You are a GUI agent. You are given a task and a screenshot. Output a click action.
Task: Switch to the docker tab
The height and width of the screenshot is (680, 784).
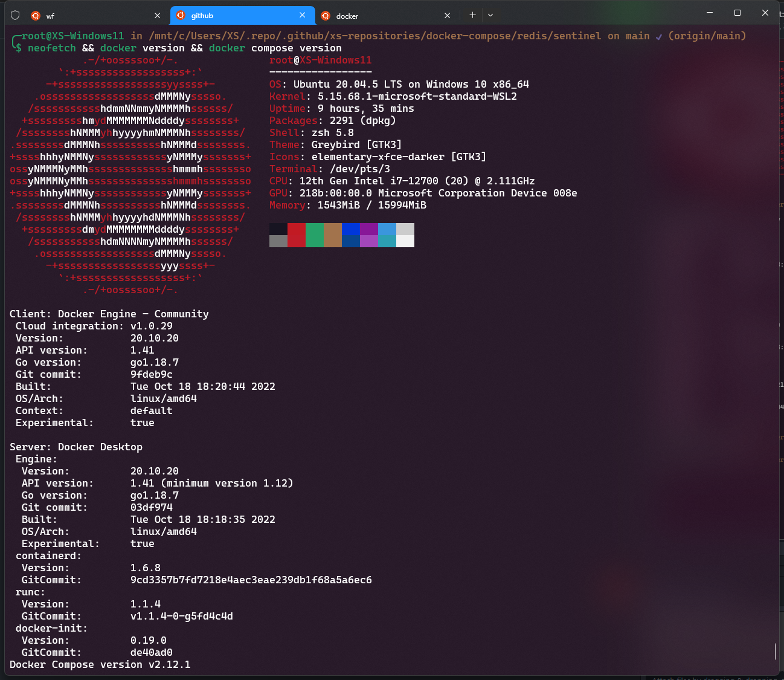(x=387, y=16)
